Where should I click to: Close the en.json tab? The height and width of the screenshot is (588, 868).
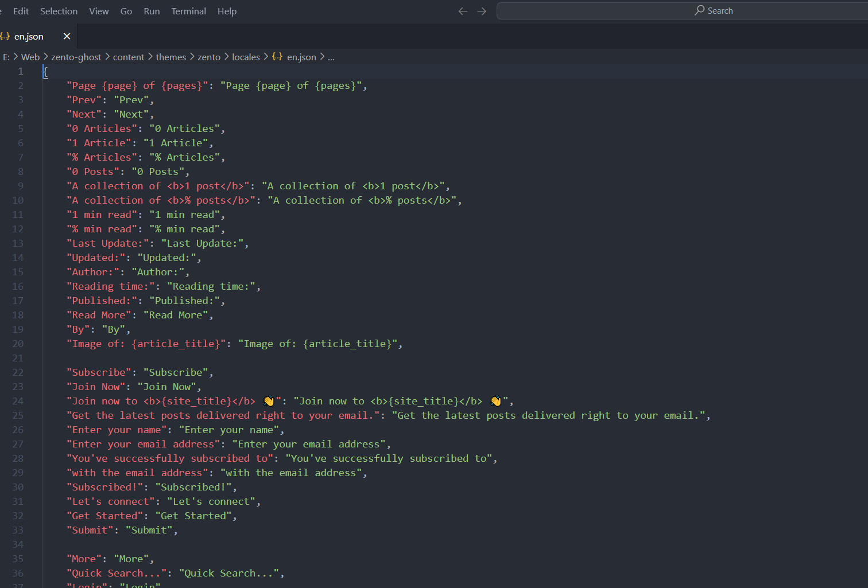(x=67, y=36)
